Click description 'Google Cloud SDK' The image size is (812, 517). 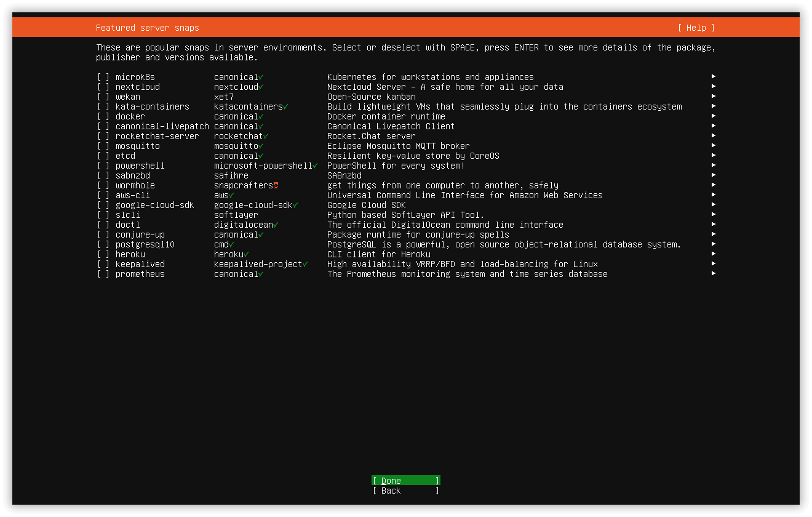(367, 205)
